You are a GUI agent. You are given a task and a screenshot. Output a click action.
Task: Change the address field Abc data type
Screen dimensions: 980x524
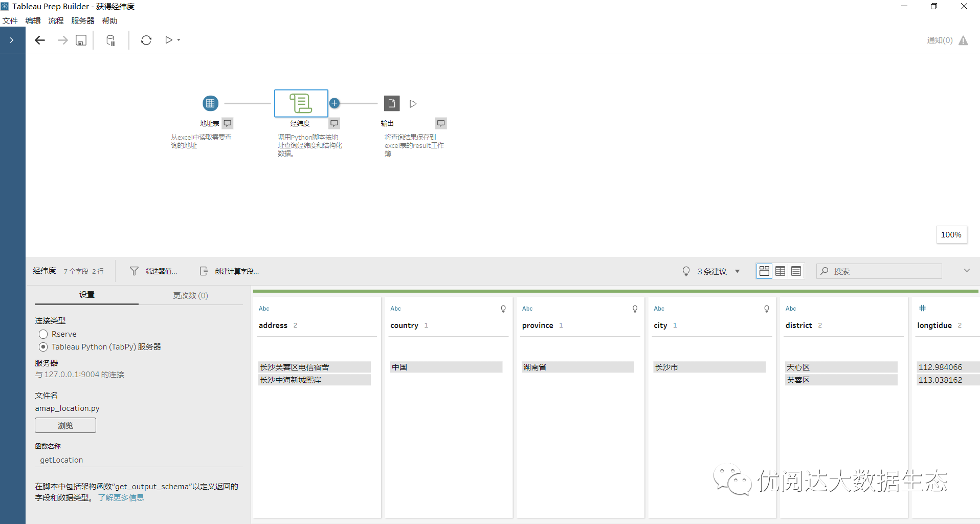264,309
